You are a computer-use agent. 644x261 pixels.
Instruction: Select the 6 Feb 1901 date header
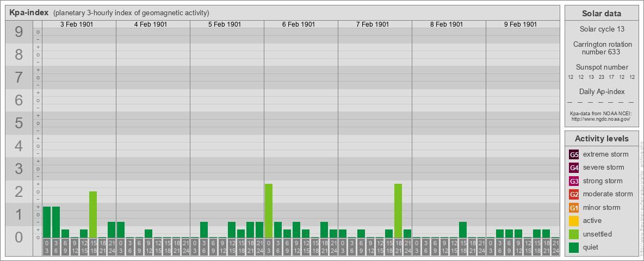pyautogui.click(x=299, y=24)
